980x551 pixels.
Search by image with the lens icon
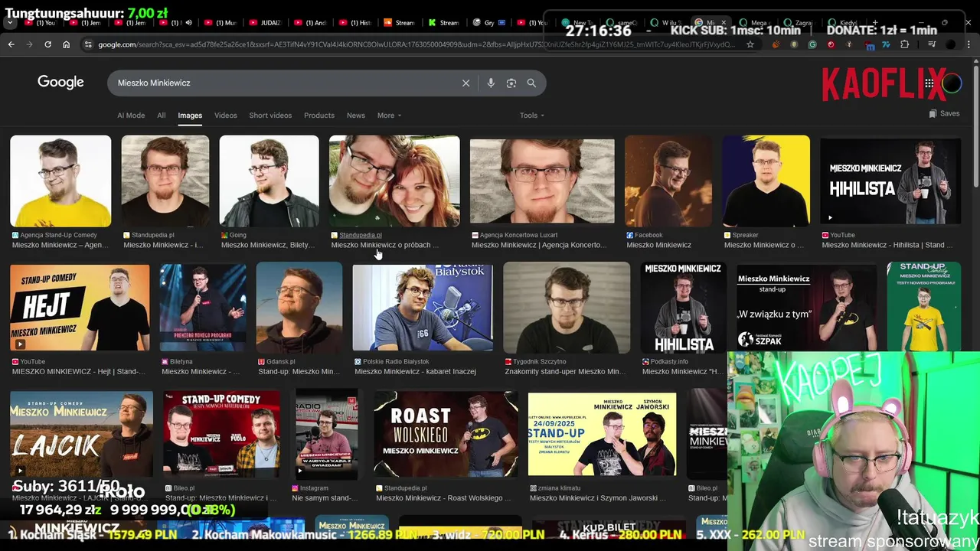point(511,83)
